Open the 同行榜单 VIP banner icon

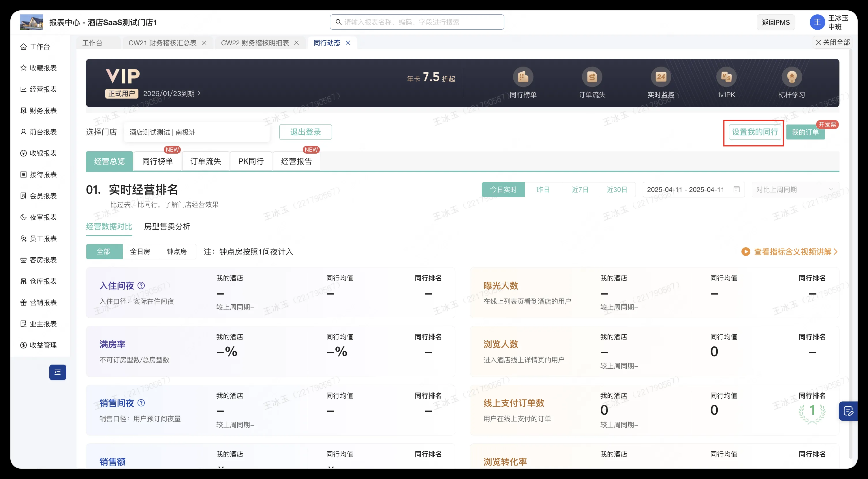[x=523, y=77]
